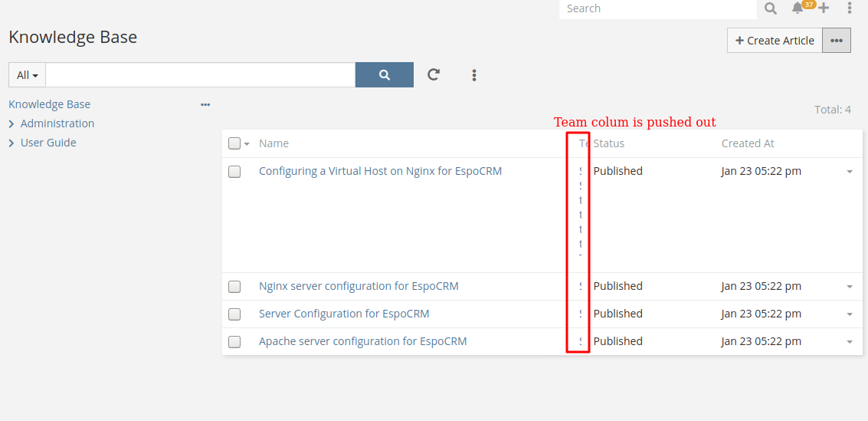Sort the list by Name column

[274, 143]
